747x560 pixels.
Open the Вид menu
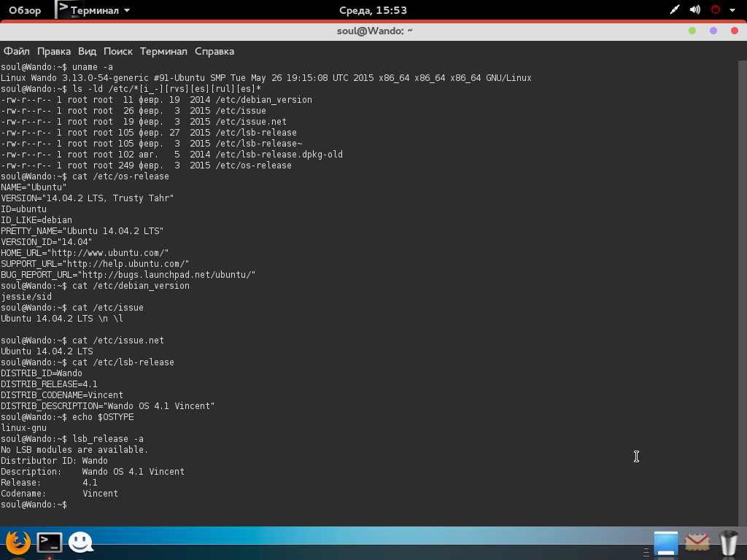tap(88, 52)
